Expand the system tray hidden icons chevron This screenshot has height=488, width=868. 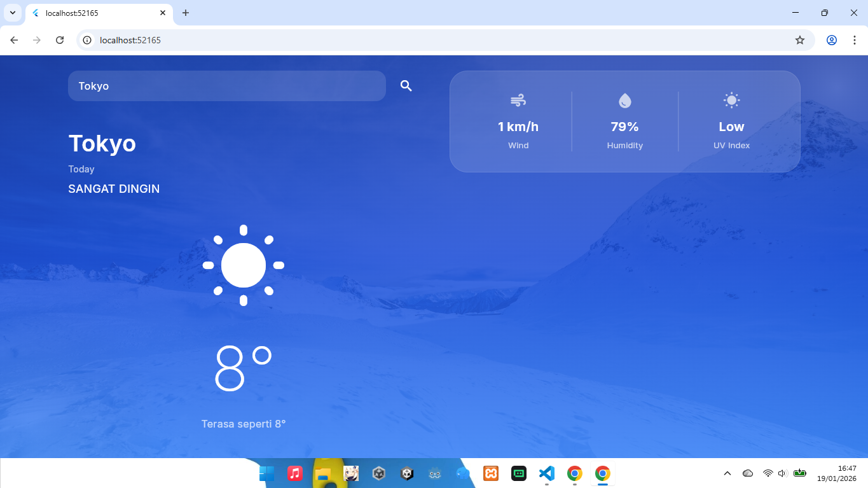point(727,473)
